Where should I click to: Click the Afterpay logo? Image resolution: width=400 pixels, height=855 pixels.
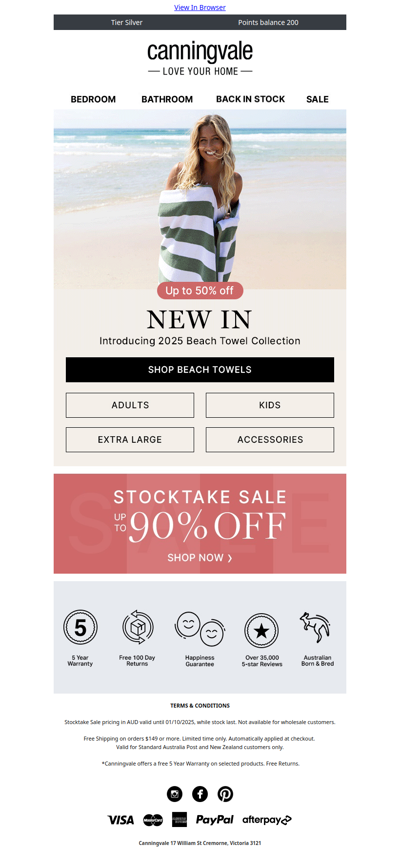point(267,820)
